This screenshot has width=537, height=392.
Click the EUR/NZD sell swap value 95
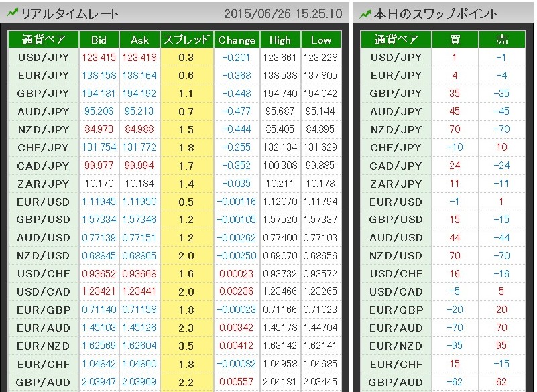click(501, 346)
